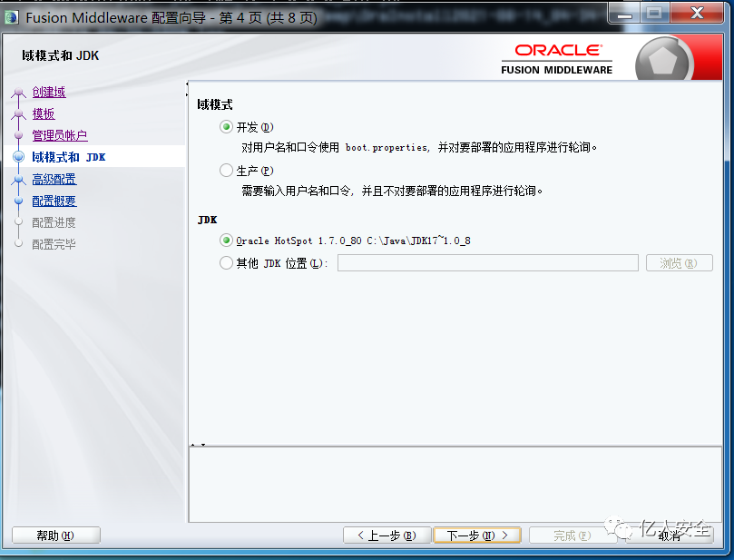The image size is (734, 560).
Task: Click the 高级配置 step node icon
Action: 19,179
